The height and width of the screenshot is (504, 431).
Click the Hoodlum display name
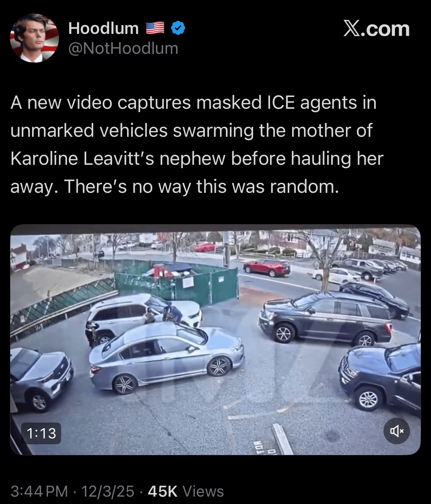pyautogui.click(x=104, y=28)
